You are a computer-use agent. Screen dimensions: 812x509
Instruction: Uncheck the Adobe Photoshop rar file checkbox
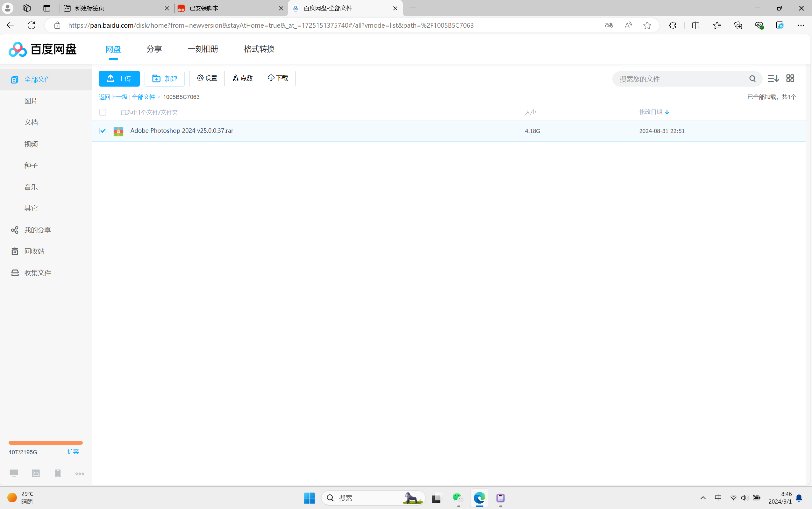[103, 131]
